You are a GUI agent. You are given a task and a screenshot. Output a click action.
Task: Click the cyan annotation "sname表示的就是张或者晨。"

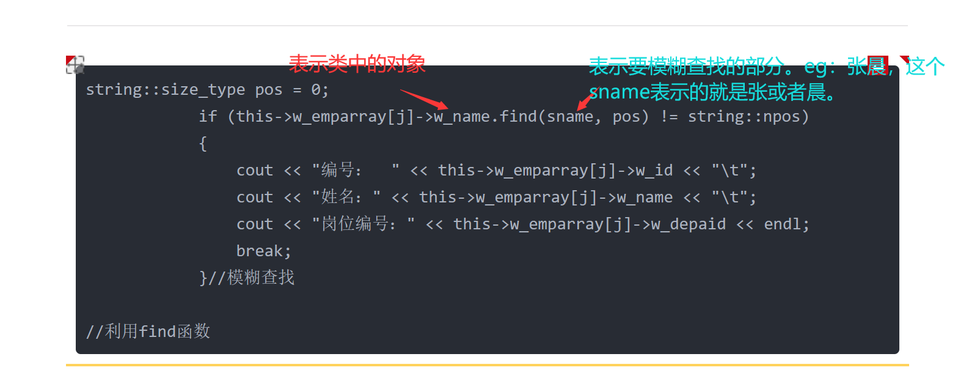click(712, 92)
